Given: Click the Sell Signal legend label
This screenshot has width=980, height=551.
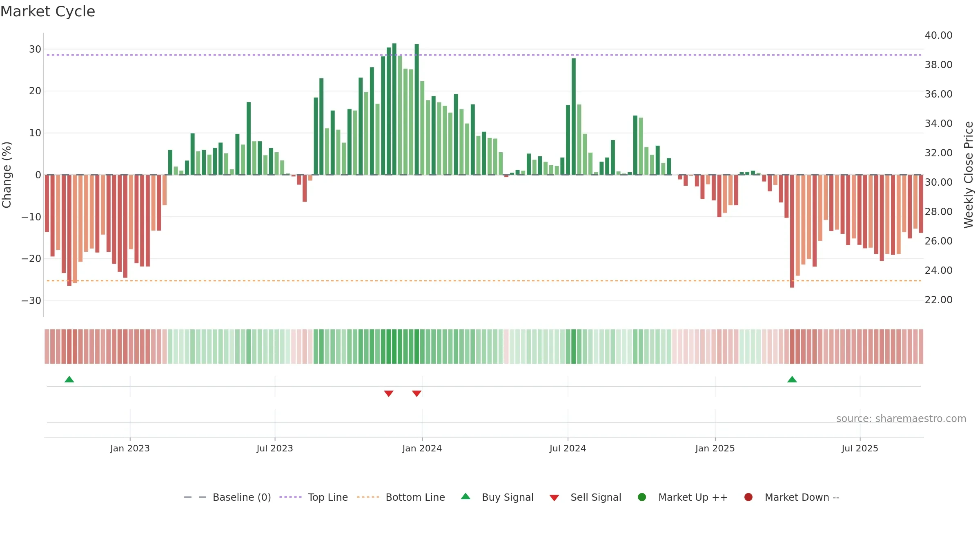Looking at the screenshot, I should pos(596,498).
